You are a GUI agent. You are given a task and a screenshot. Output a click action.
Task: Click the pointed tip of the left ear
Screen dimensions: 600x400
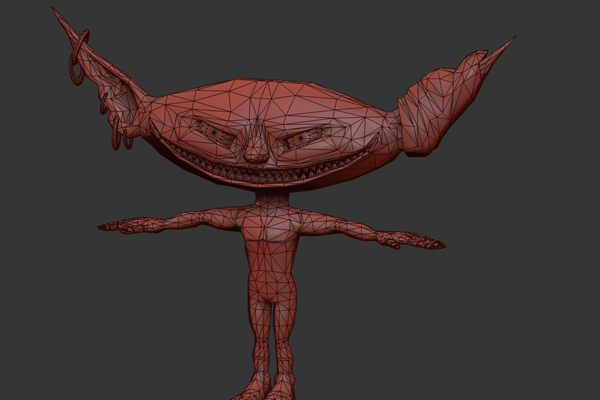56,13
